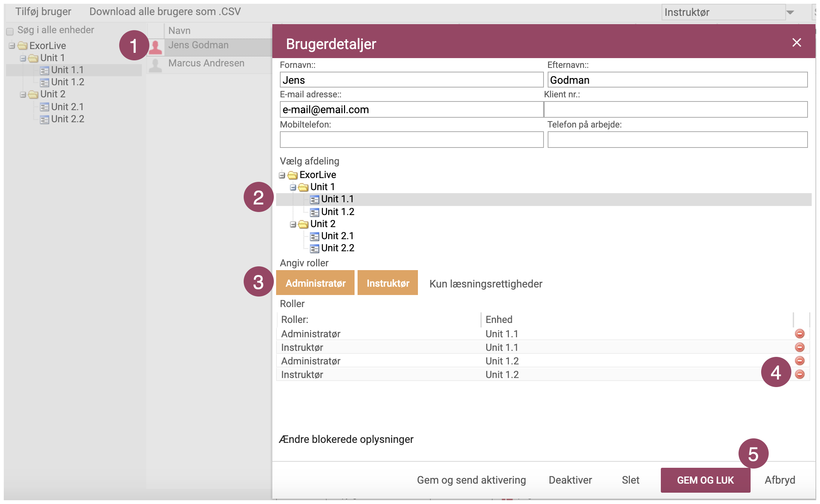The image size is (820, 504).
Task: Toggle Kun læsningsrettigheder role
Action: [486, 284]
